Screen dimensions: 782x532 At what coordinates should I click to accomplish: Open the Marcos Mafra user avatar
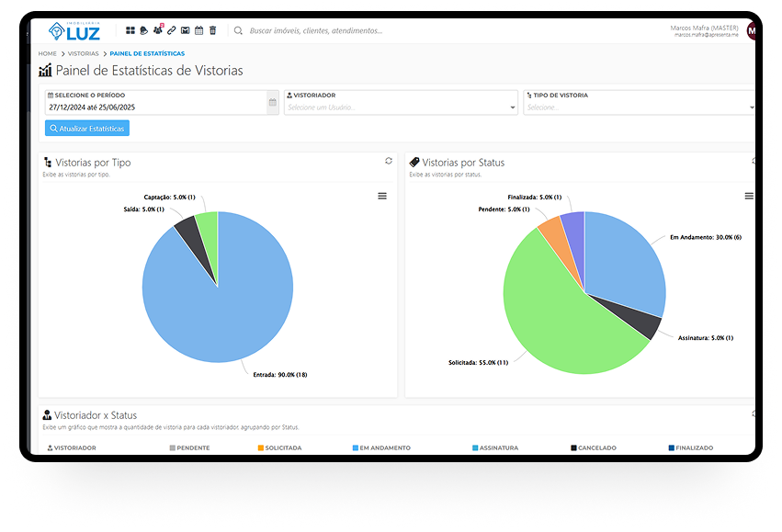click(x=751, y=31)
